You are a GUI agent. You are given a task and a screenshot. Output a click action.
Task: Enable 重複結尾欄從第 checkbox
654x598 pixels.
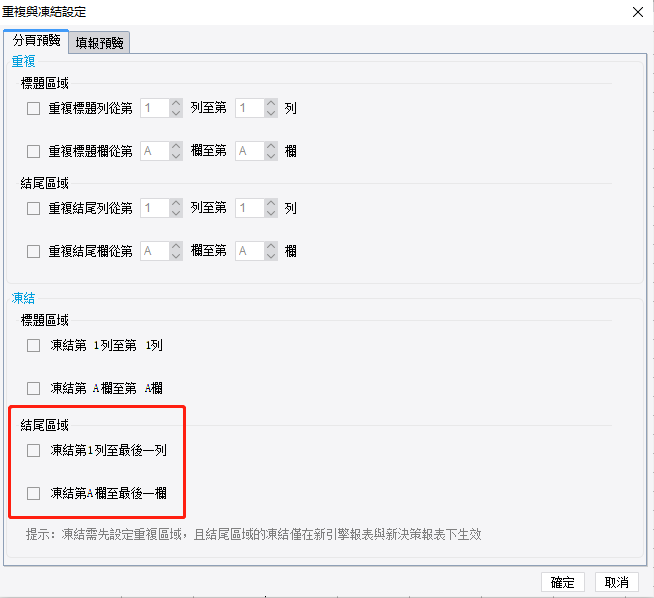[x=33, y=251]
